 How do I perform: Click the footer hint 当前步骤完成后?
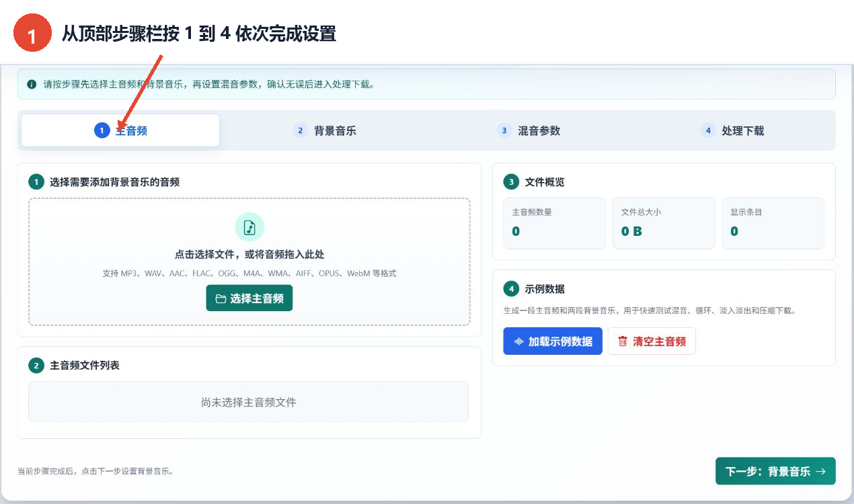[95, 471]
